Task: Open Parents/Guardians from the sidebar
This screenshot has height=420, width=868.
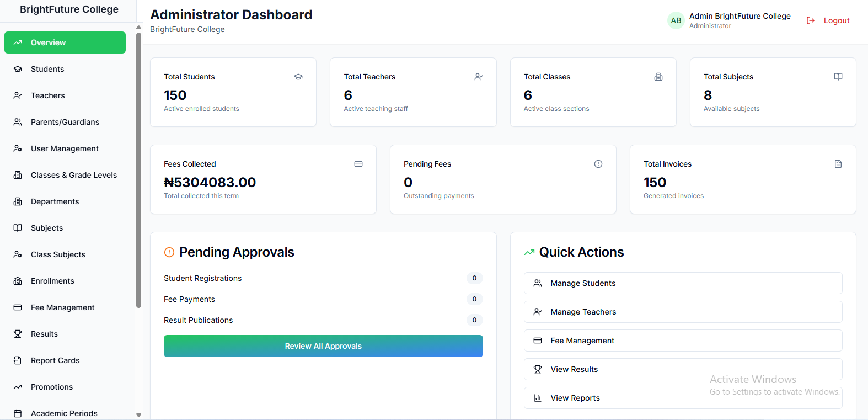Action: [x=65, y=122]
